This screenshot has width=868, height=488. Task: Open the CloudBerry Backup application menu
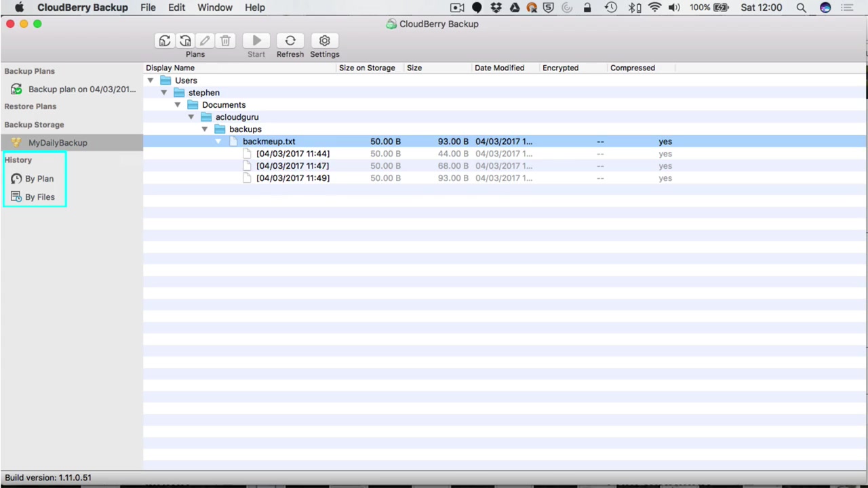(83, 7)
